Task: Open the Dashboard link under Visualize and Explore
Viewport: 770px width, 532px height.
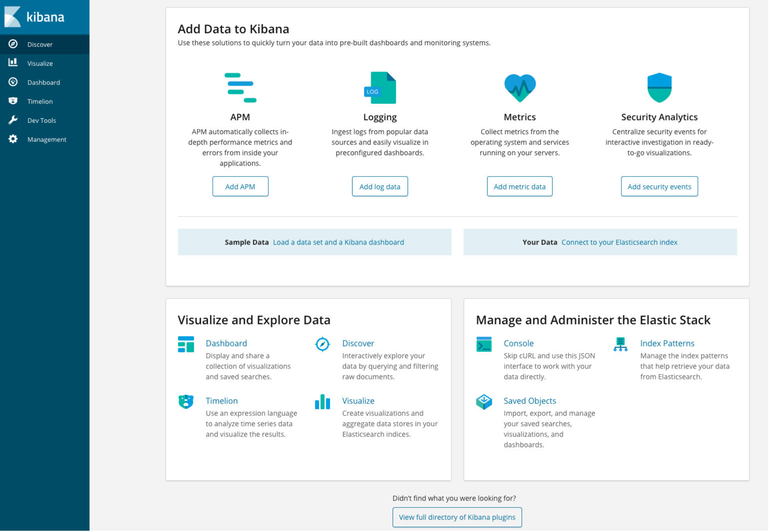Action: (227, 344)
